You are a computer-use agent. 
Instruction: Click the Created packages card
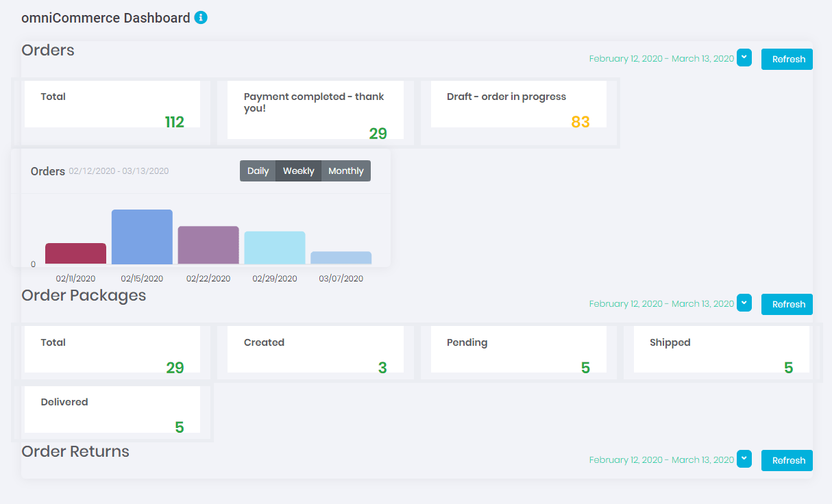(x=315, y=349)
